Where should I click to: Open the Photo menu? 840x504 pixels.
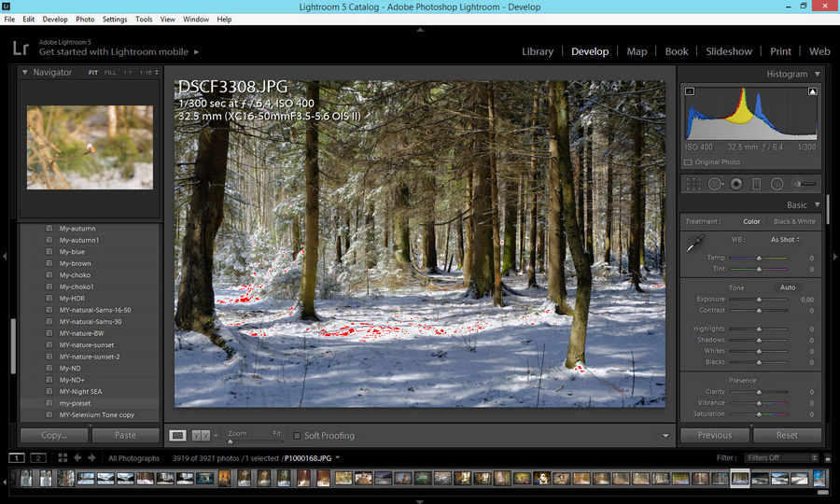pos(85,19)
